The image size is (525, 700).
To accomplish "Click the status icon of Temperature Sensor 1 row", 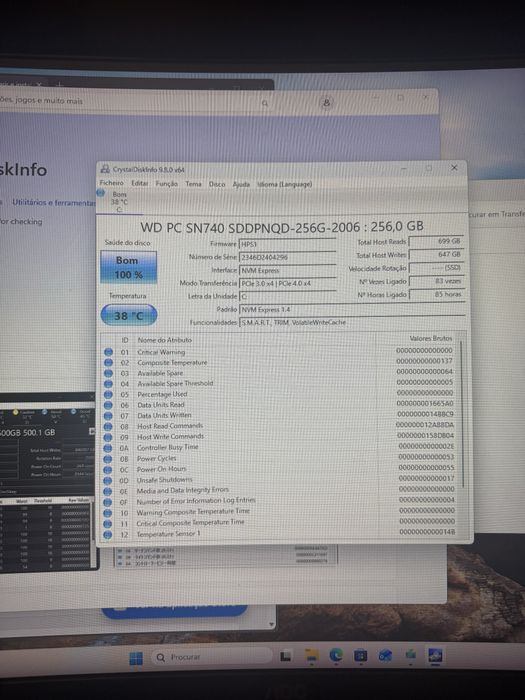I will [x=108, y=534].
